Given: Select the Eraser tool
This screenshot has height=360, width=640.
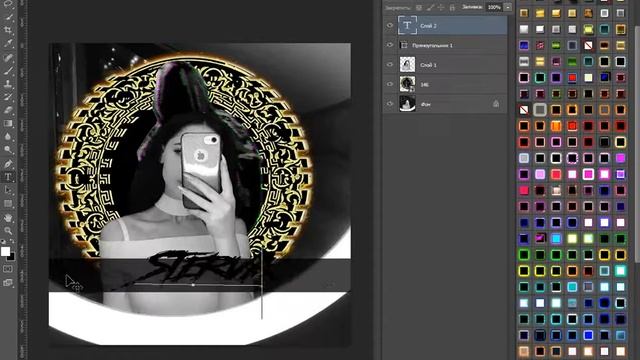Looking at the screenshot, I should point(8,110).
